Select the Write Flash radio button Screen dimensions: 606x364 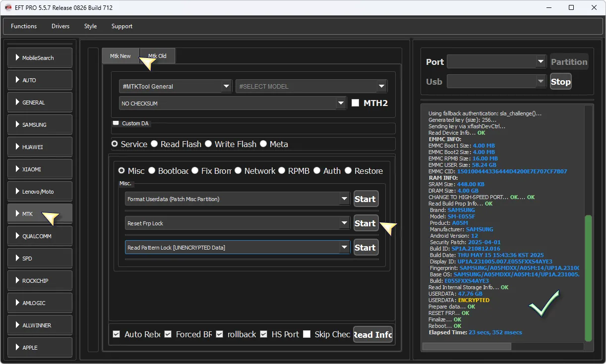pyautogui.click(x=208, y=144)
